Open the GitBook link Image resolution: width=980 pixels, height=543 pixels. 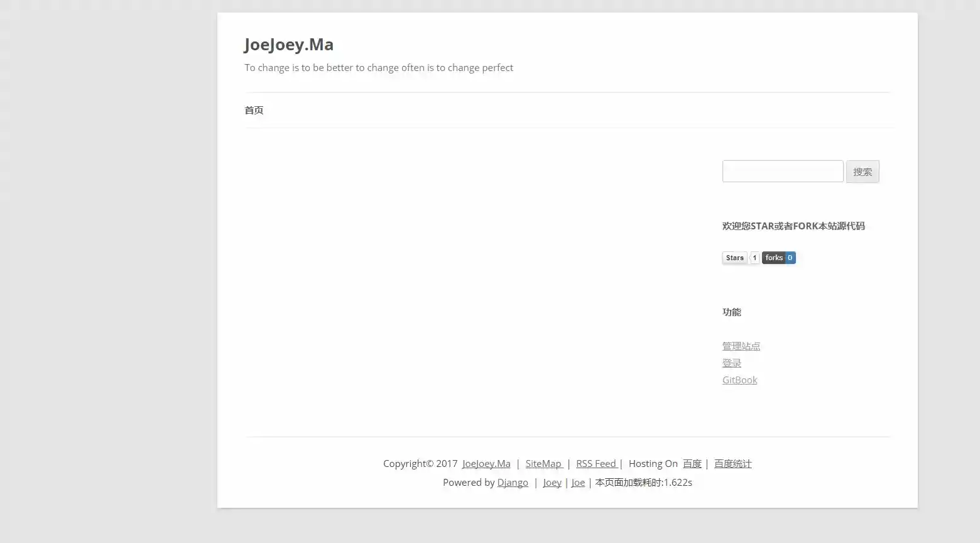click(x=740, y=380)
